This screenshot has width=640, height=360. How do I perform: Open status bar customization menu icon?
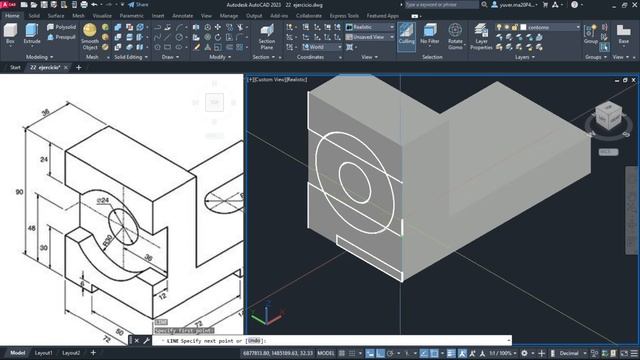pyautogui.click(x=634, y=353)
